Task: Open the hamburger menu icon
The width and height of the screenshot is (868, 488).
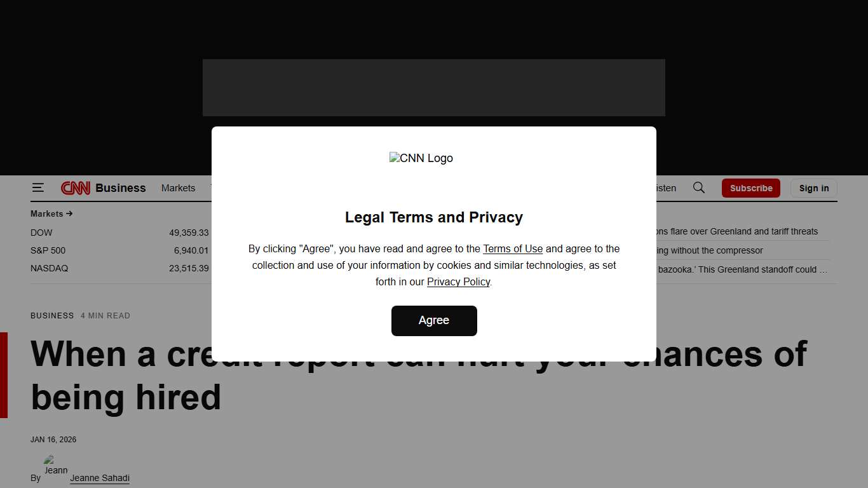Action: pos(38,187)
